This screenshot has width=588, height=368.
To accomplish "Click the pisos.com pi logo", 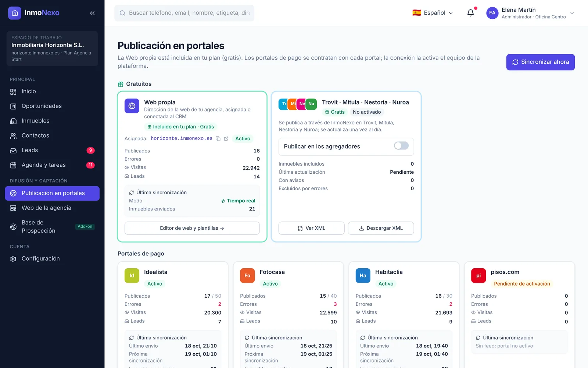I will (478, 276).
